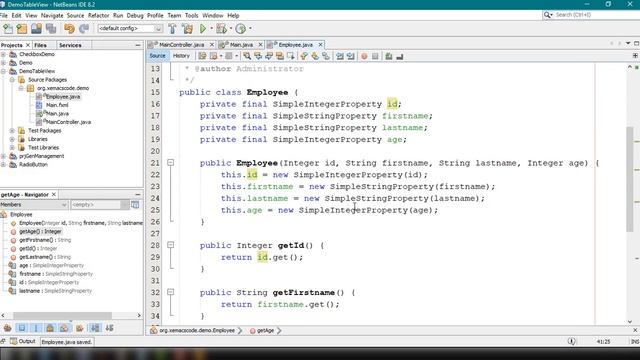Stop Macro Recording with square icon
The width and height of the screenshot is (640, 360).
[x=375, y=56]
